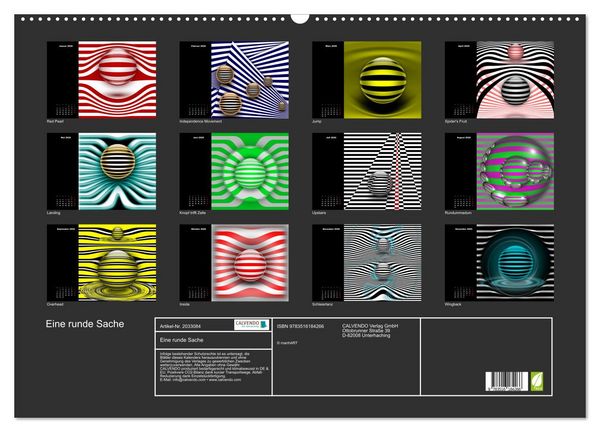Click the barcode in the bottom right
The height and width of the screenshot is (432, 600).
coord(507,381)
